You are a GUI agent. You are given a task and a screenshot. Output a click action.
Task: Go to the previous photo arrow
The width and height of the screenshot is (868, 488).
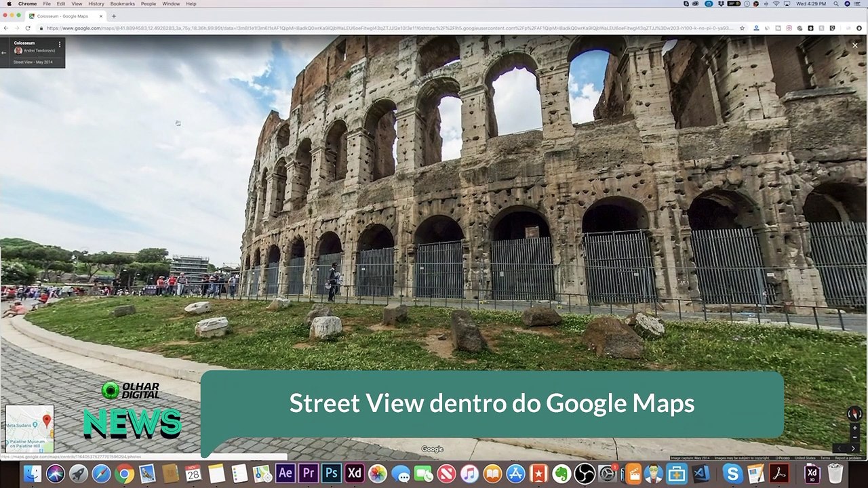[x=840, y=449]
